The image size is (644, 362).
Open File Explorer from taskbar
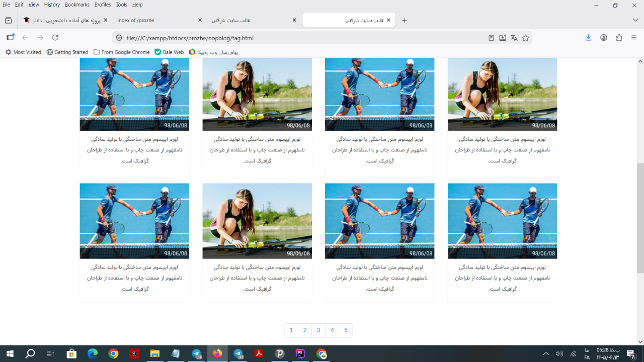[154, 354]
